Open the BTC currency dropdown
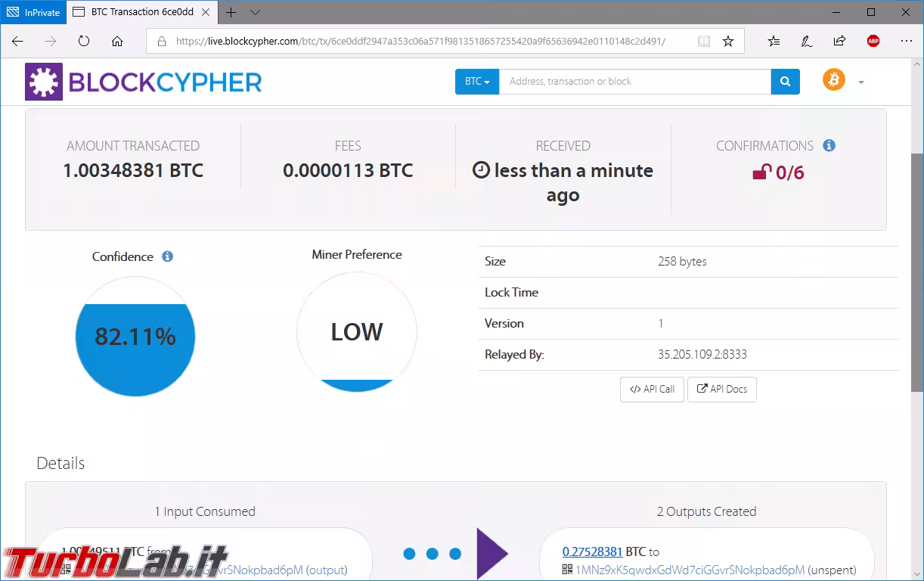The image size is (924, 581). tap(477, 82)
